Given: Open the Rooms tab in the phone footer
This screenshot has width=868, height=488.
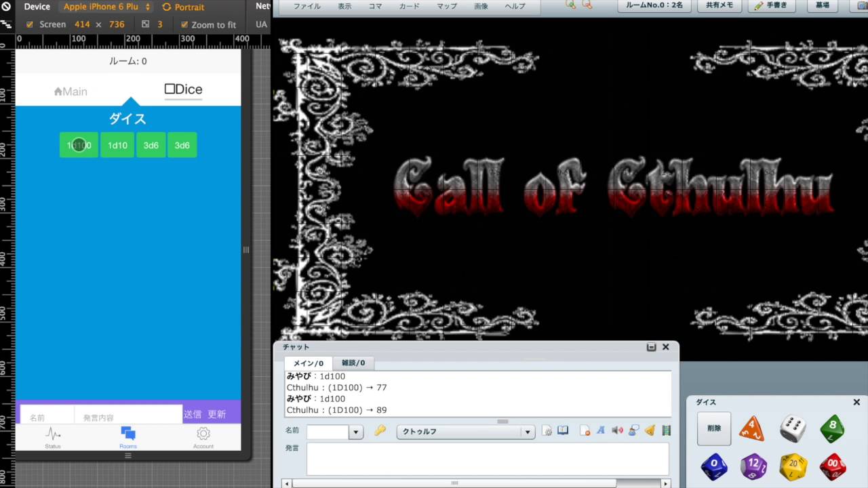Looking at the screenshot, I should 128,438.
